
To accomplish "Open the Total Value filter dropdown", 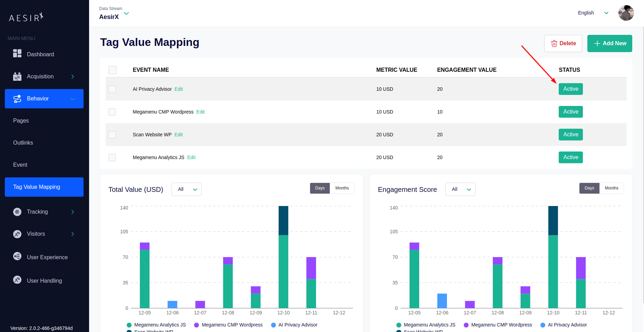I will [x=186, y=189].
